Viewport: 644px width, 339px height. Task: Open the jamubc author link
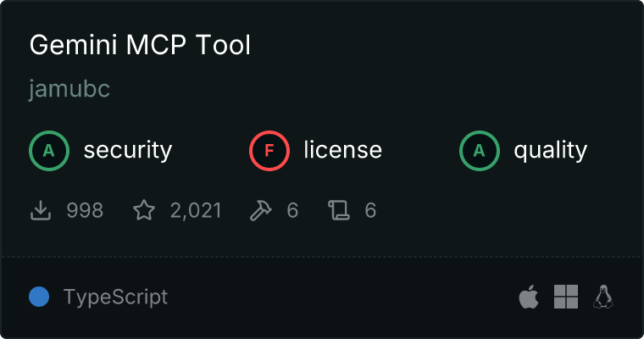tap(69, 89)
